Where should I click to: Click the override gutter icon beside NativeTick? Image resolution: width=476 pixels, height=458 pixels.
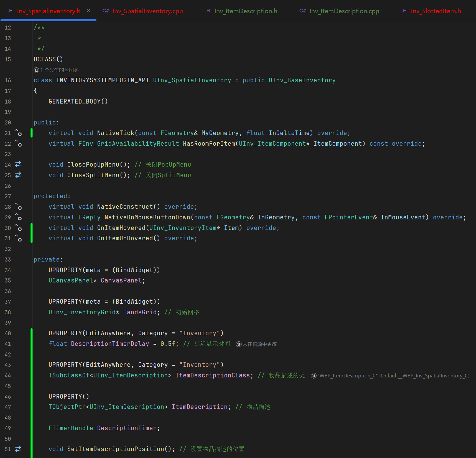coord(18,133)
